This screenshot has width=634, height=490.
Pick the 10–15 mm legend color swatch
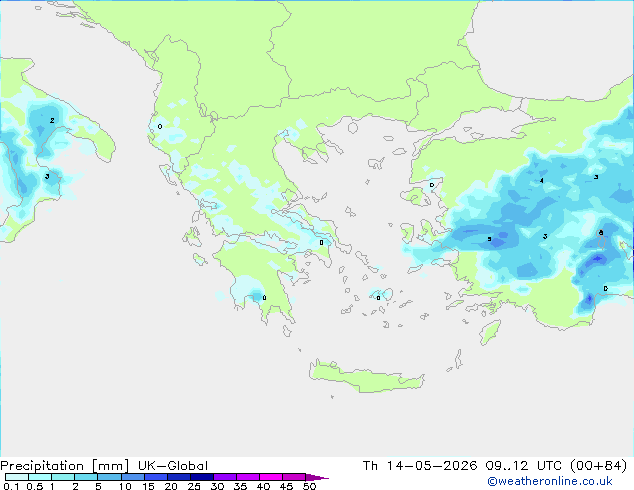pyautogui.click(x=132, y=477)
